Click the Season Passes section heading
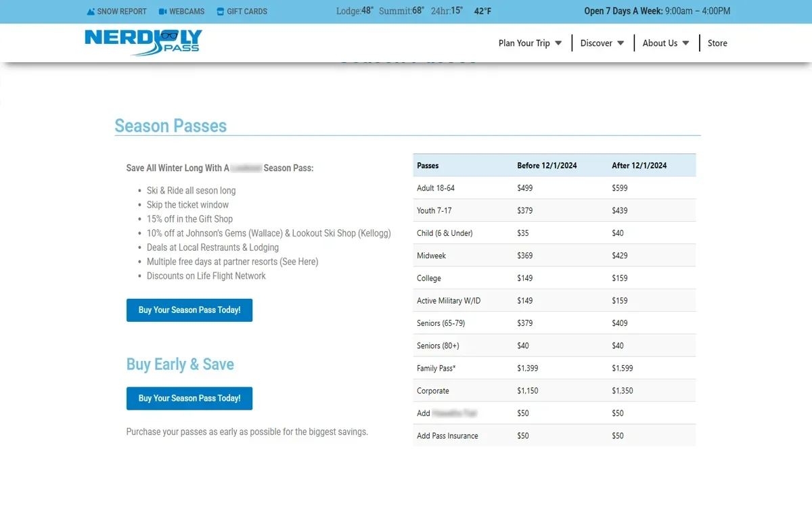The height and width of the screenshot is (522, 812). pos(171,126)
